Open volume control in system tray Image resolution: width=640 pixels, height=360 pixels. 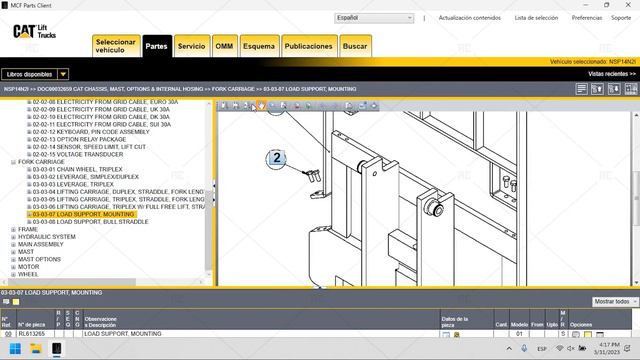click(x=571, y=349)
